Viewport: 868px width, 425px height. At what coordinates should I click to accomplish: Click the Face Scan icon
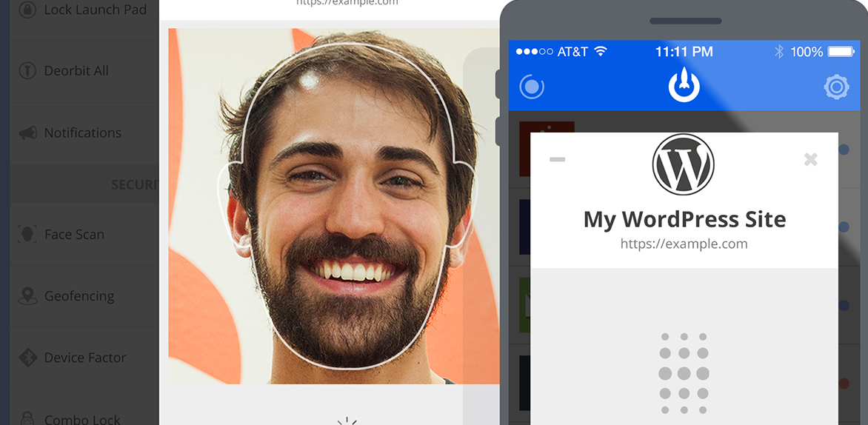pyautogui.click(x=27, y=234)
